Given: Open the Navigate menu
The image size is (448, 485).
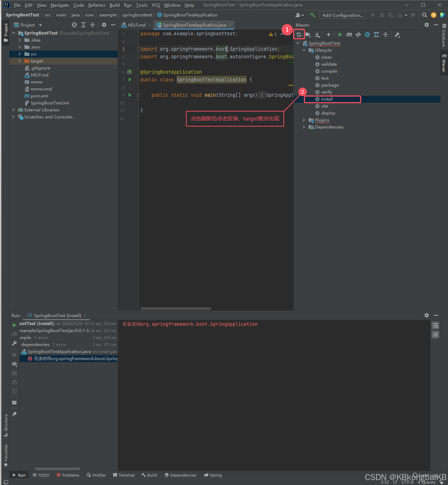Looking at the screenshot, I should pos(60,5).
